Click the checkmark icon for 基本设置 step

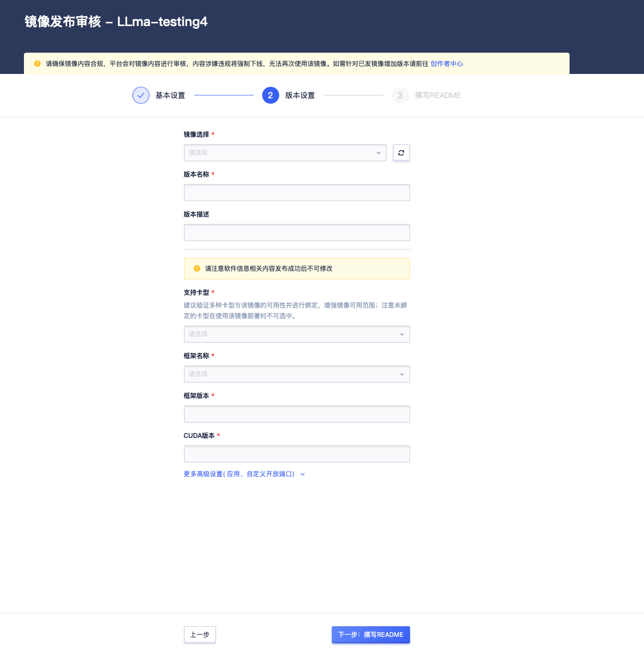[140, 95]
